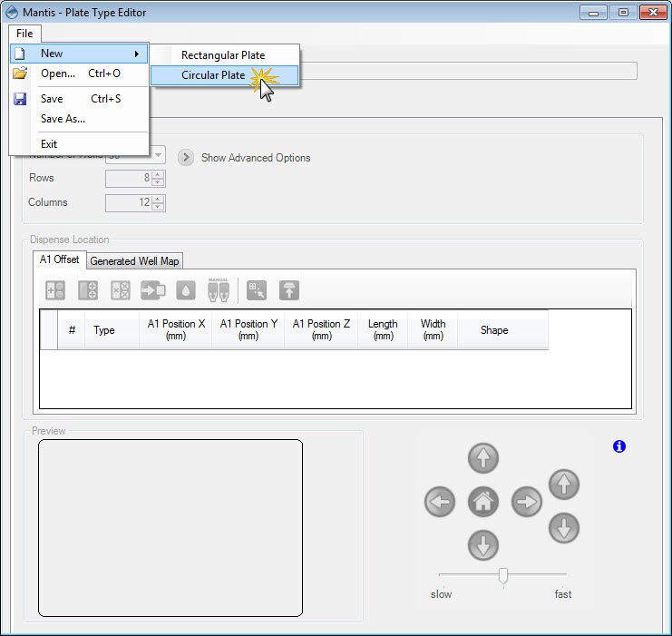
Task: Click the right-arrow jog button
Action: [527, 502]
